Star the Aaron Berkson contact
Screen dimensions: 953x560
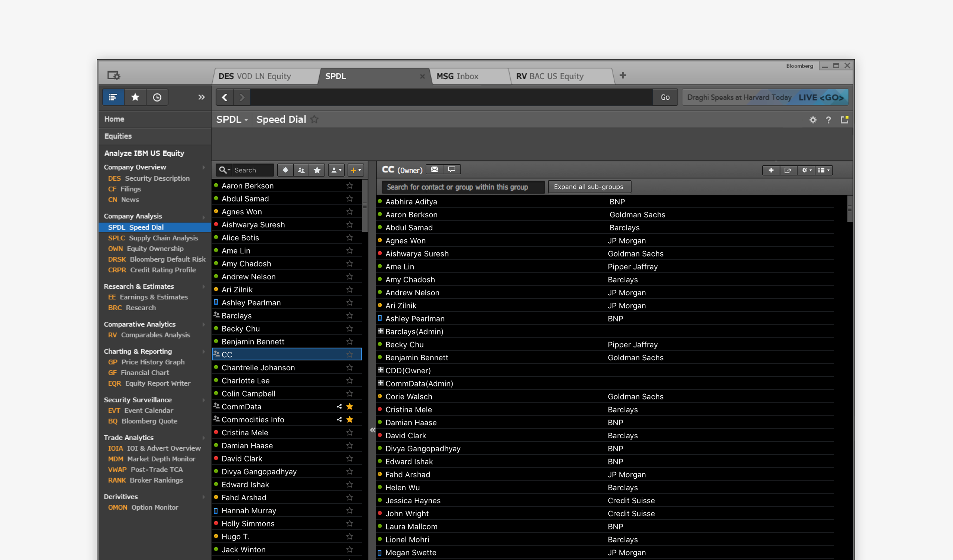pos(349,186)
